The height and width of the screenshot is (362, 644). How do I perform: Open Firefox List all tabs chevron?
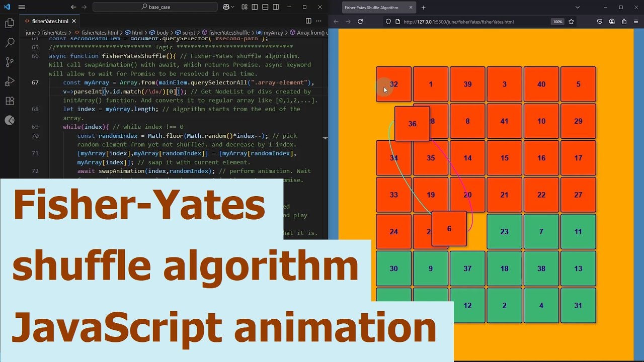click(578, 7)
